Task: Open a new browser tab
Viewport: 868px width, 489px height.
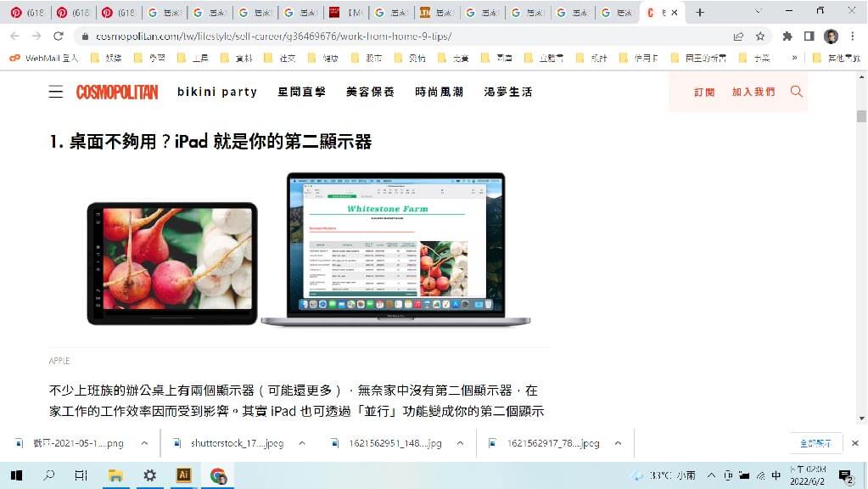Action: 700,13
